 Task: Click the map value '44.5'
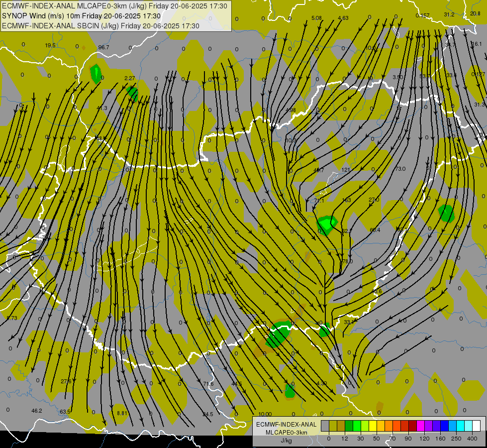[237, 384]
